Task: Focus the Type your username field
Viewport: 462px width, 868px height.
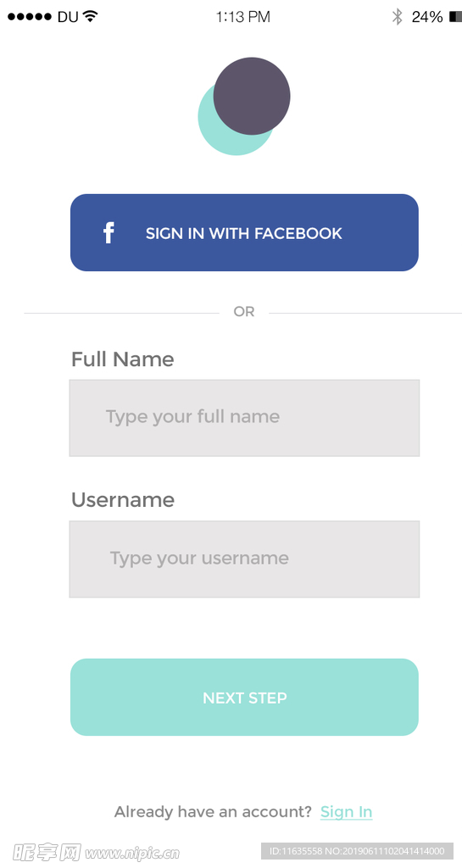Action: [x=244, y=559]
